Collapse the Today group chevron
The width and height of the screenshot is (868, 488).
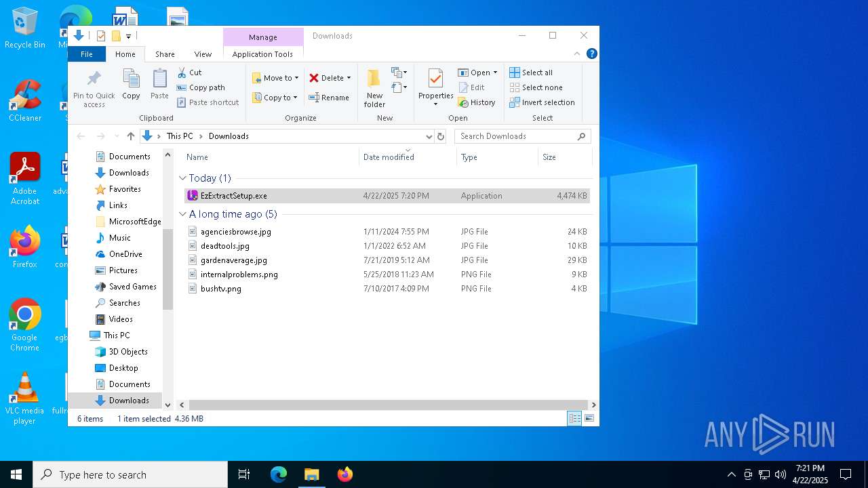pos(182,178)
